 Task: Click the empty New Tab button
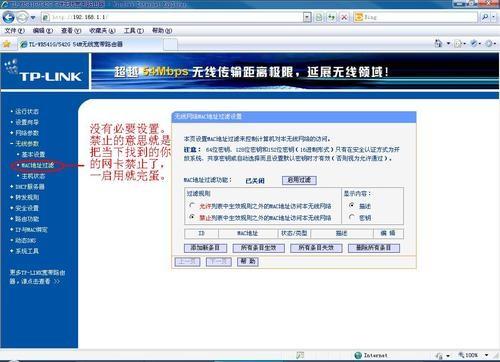(169, 44)
